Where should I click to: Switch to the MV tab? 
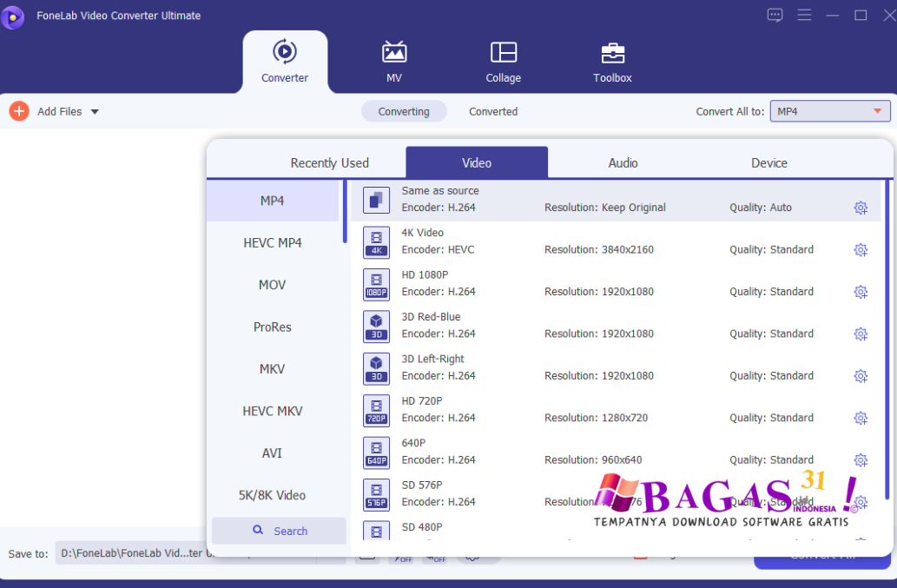394,62
